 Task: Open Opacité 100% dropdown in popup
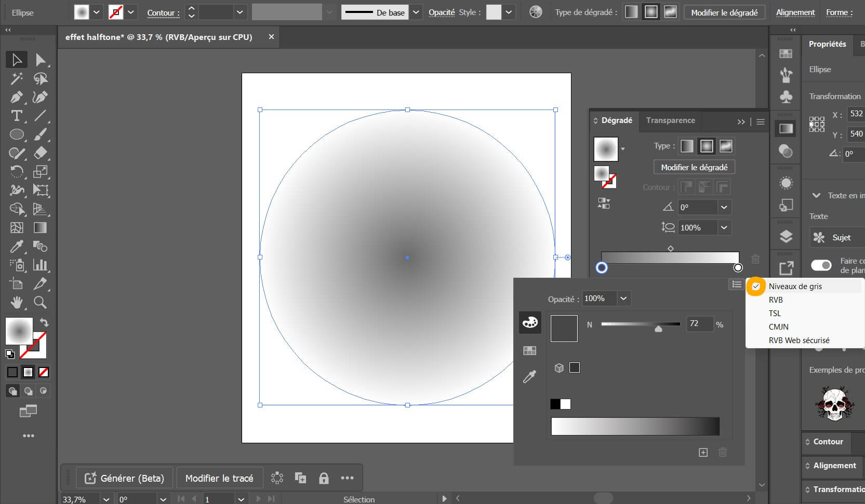click(623, 298)
